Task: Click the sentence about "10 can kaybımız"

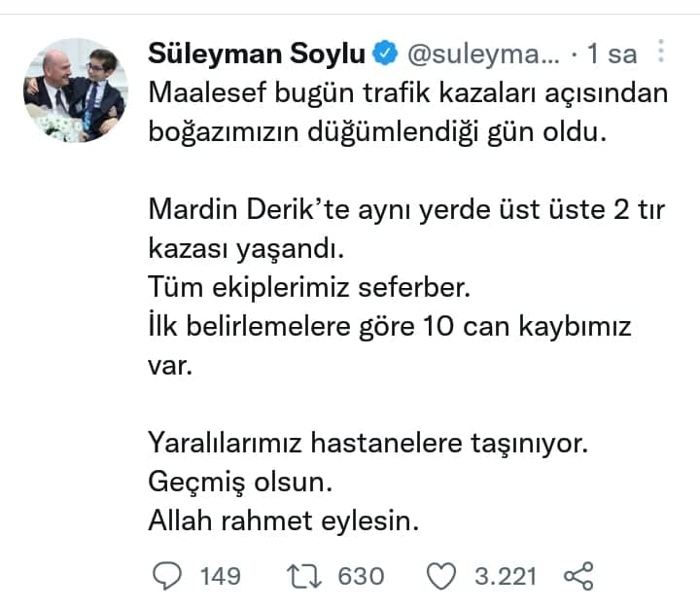Action: pyautogui.click(x=390, y=325)
